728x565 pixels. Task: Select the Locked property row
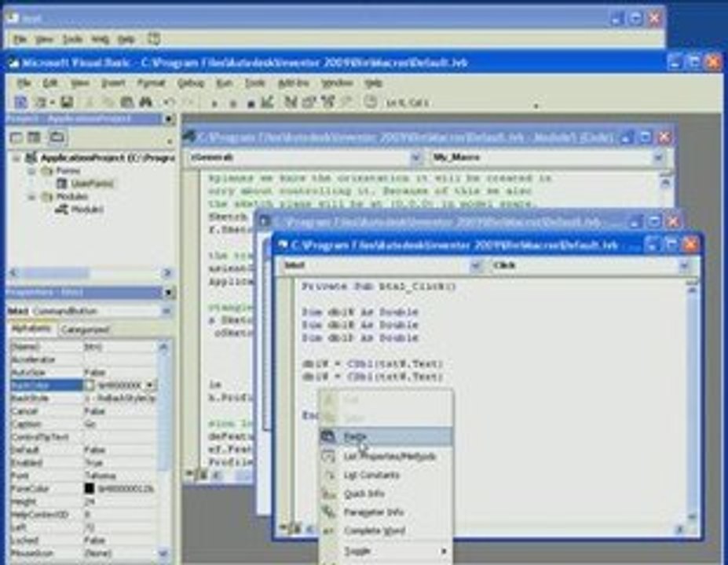coord(83,541)
